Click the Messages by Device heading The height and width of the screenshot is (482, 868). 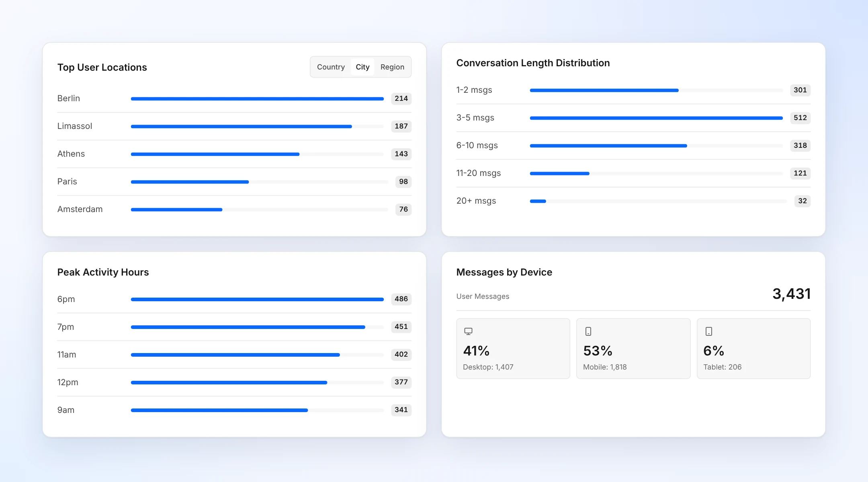(504, 272)
